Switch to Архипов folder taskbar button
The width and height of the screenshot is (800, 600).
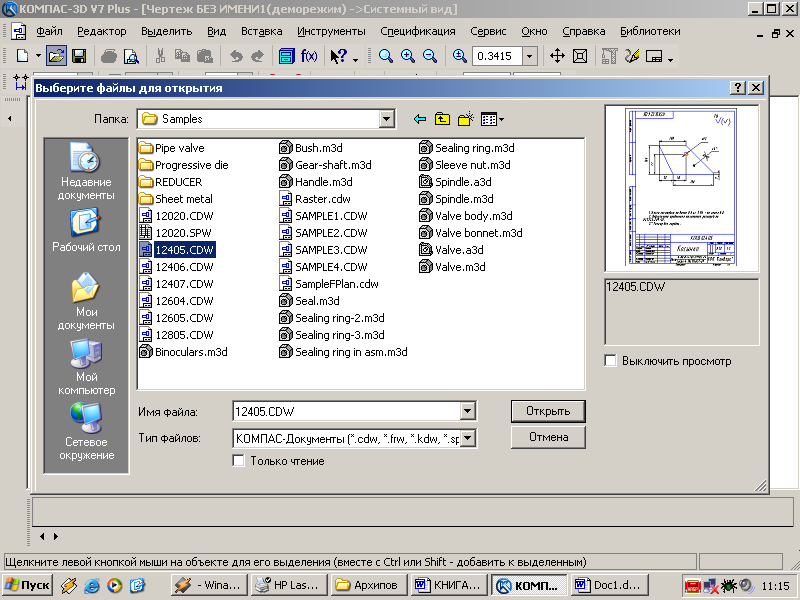click(x=369, y=585)
